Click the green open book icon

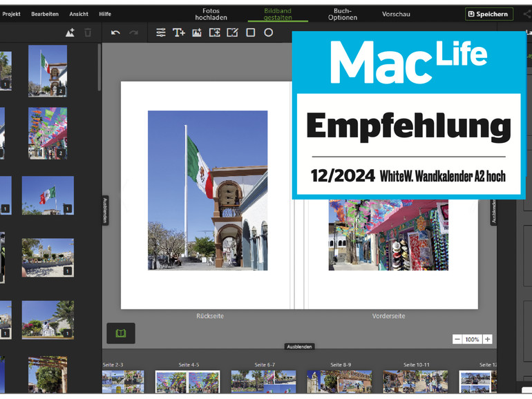(121, 333)
